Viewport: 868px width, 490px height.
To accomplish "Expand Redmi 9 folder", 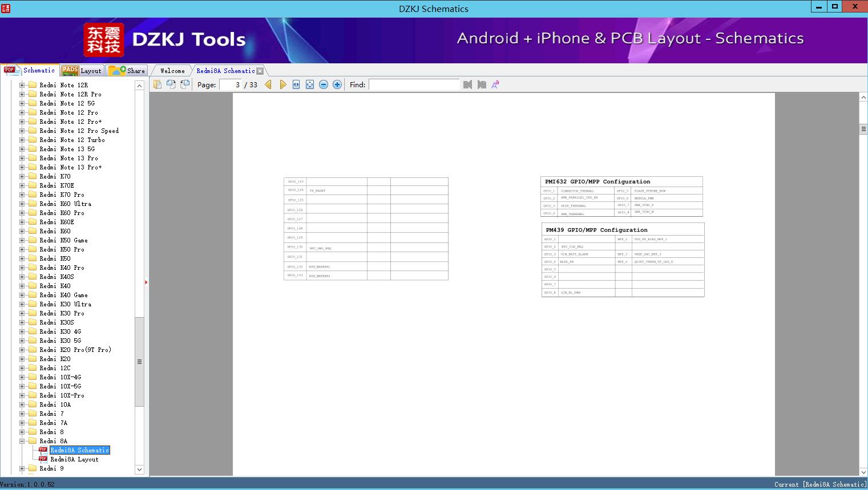I will (x=22, y=468).
